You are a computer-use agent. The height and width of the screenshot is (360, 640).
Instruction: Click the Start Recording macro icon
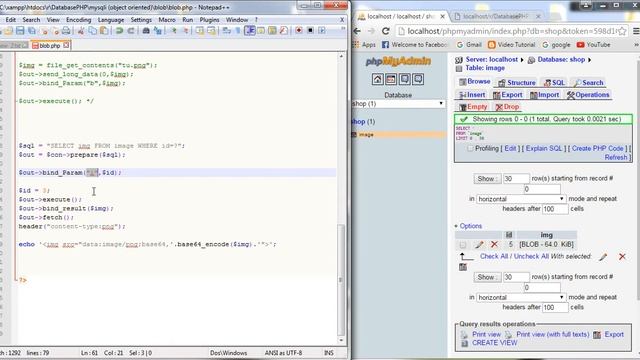tap(299, 31)
